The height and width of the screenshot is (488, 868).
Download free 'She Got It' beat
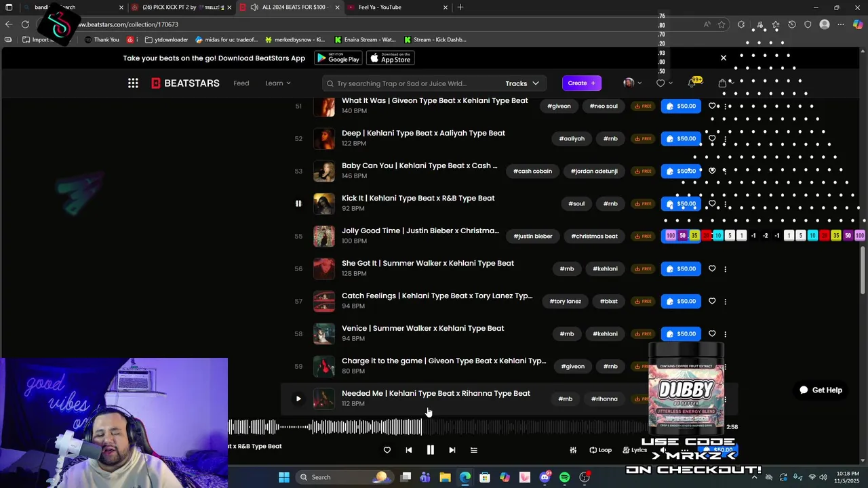pyautogui.click(x=643, y=269)
